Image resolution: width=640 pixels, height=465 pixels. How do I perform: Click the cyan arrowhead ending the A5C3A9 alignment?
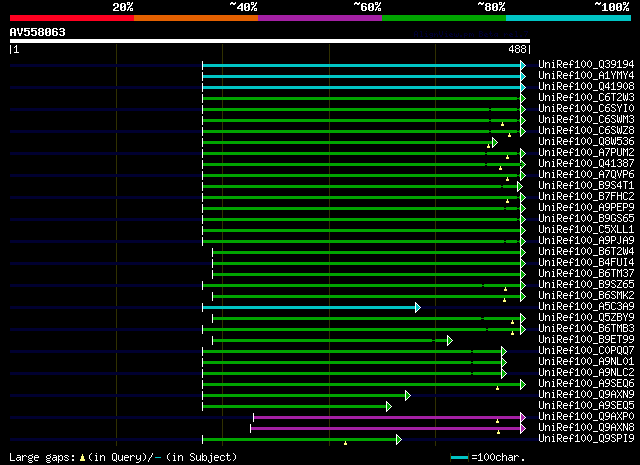click(418, 307)
